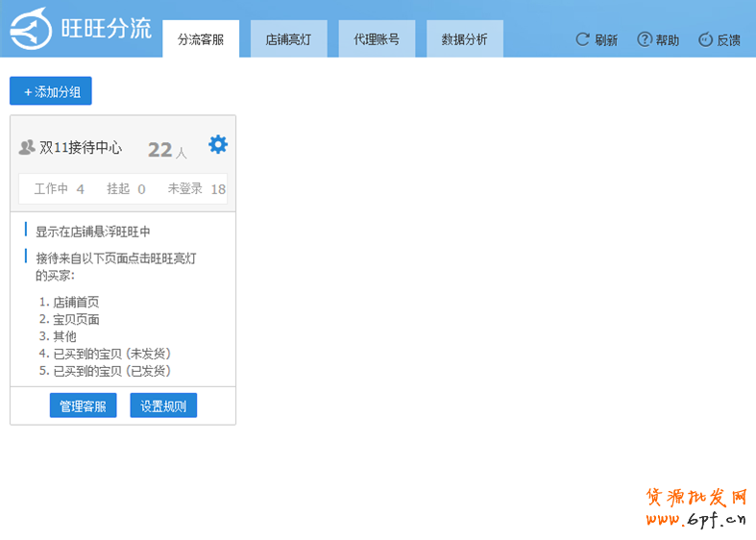
Task: Open gear settings for 双11接待中心 group
Action: tap(218, 145)
